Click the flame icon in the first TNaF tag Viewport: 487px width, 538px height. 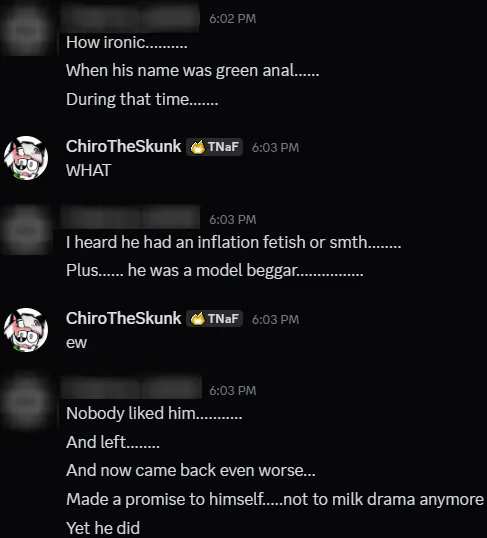pos(198,147)
